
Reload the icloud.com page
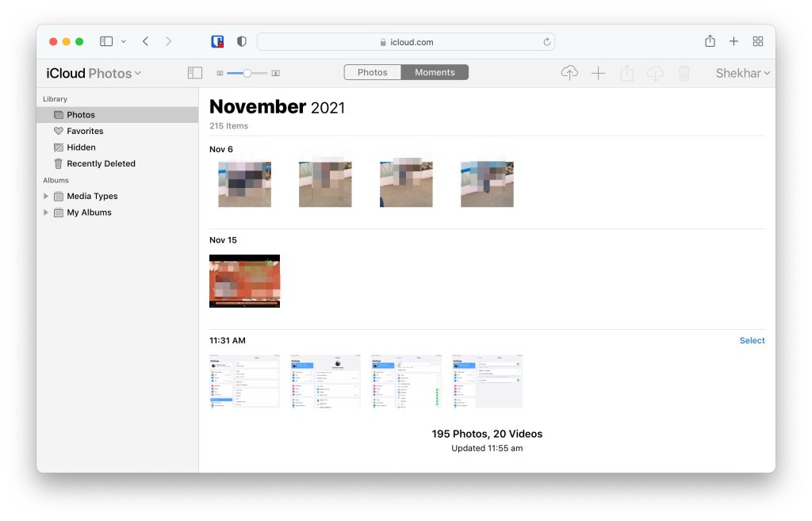547,42
